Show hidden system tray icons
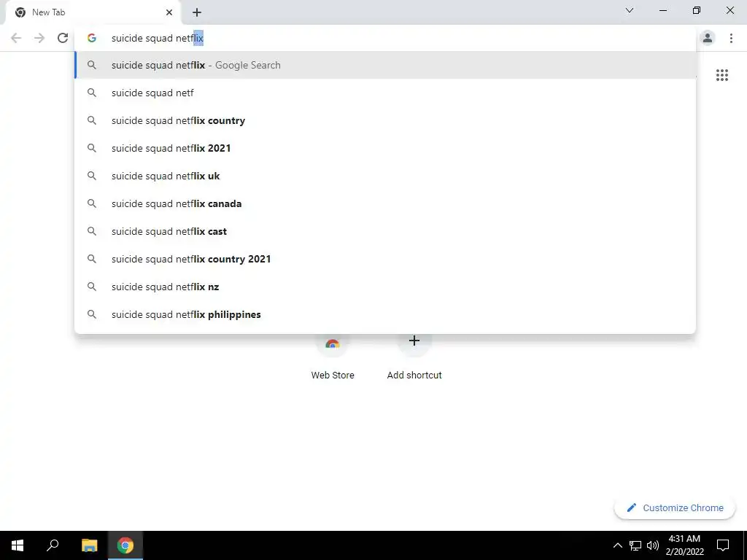Viewport: 747px width, 560px height. [x=617, y=545]
